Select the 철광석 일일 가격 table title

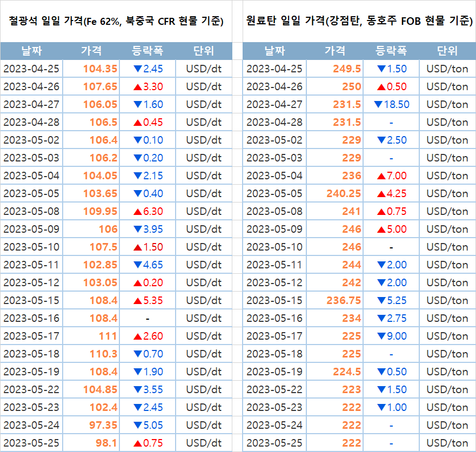[116, 21]
